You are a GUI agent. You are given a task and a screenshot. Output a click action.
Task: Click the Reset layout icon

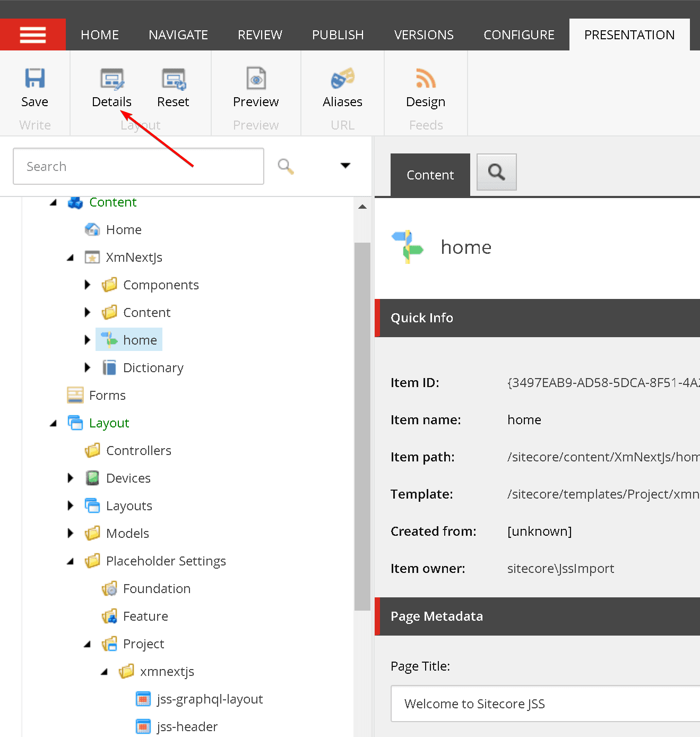click(x=173, y=80)
